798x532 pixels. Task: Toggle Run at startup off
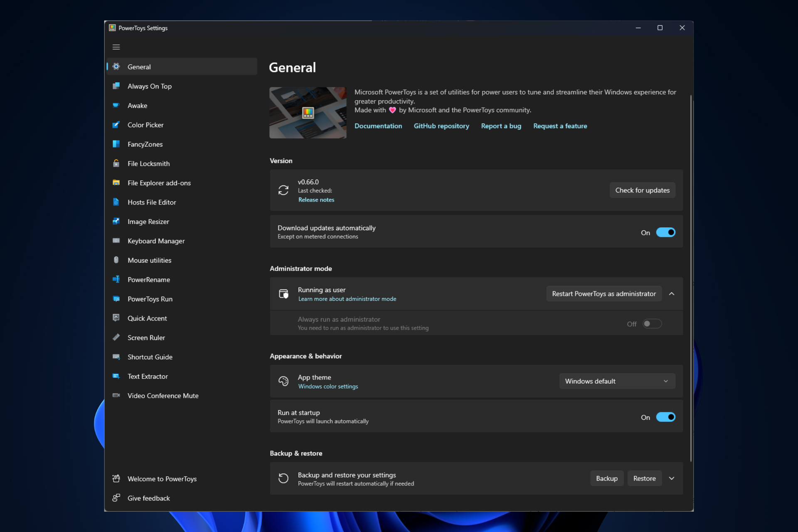coord(665,417)
